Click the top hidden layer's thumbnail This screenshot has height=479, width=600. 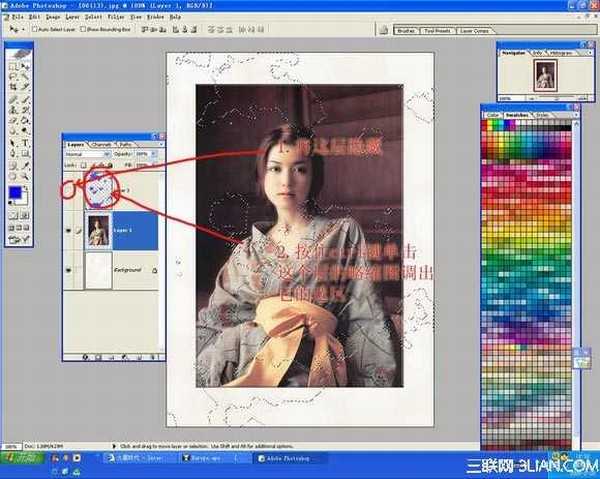coord(98,188)
